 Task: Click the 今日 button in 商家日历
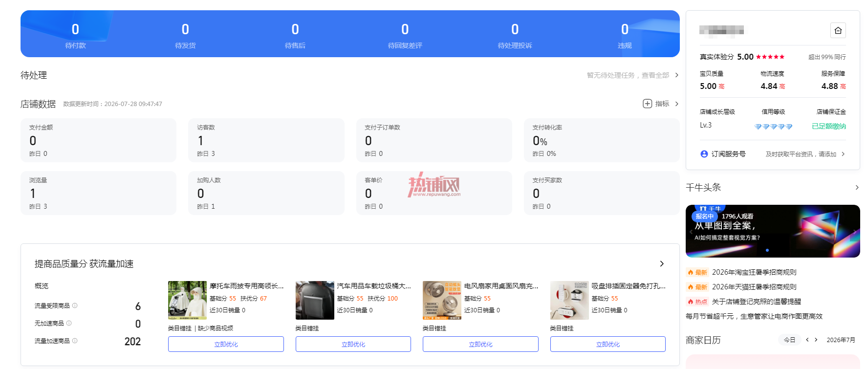tap(789, 340)
